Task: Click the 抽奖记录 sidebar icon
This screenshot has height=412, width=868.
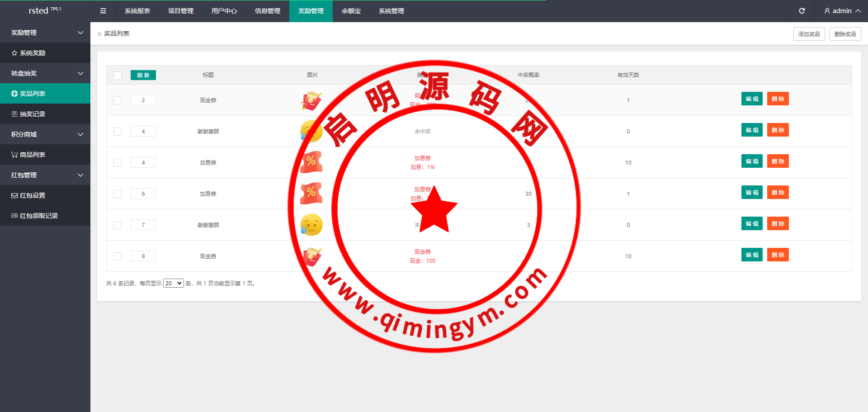Action: (14, 114)
